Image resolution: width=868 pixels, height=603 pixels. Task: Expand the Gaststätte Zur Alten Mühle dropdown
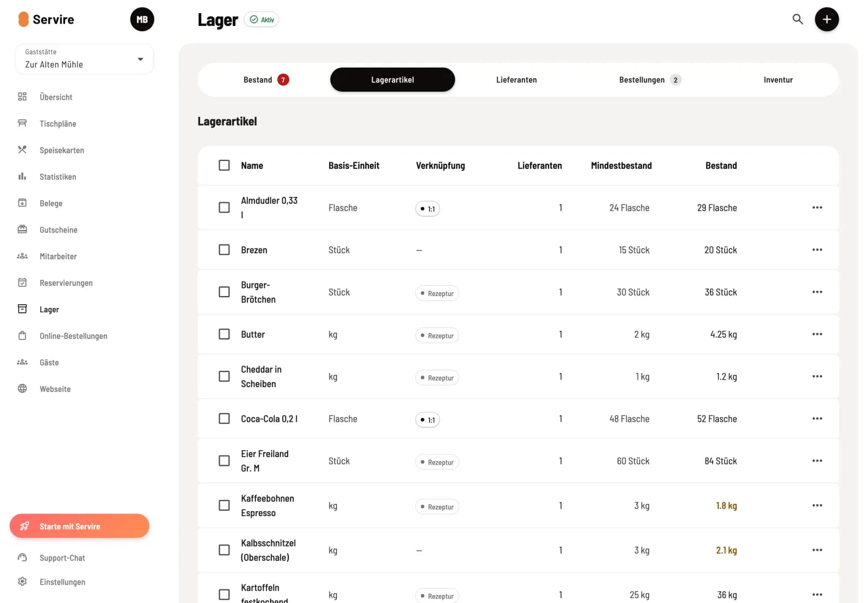(x=85, y=59)
